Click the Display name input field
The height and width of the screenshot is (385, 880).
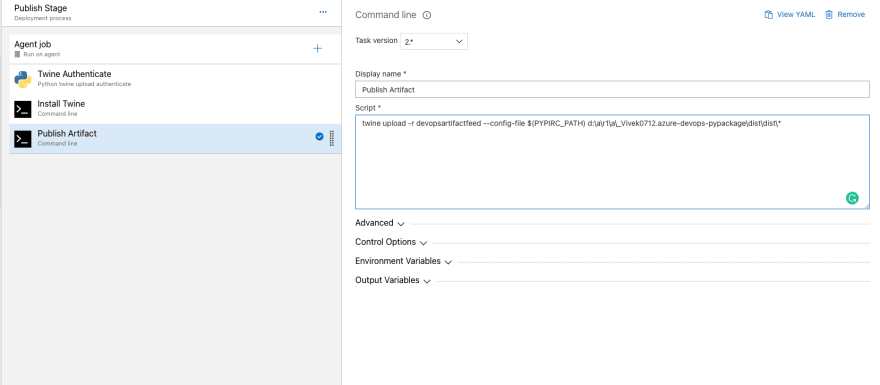[612, 89]
